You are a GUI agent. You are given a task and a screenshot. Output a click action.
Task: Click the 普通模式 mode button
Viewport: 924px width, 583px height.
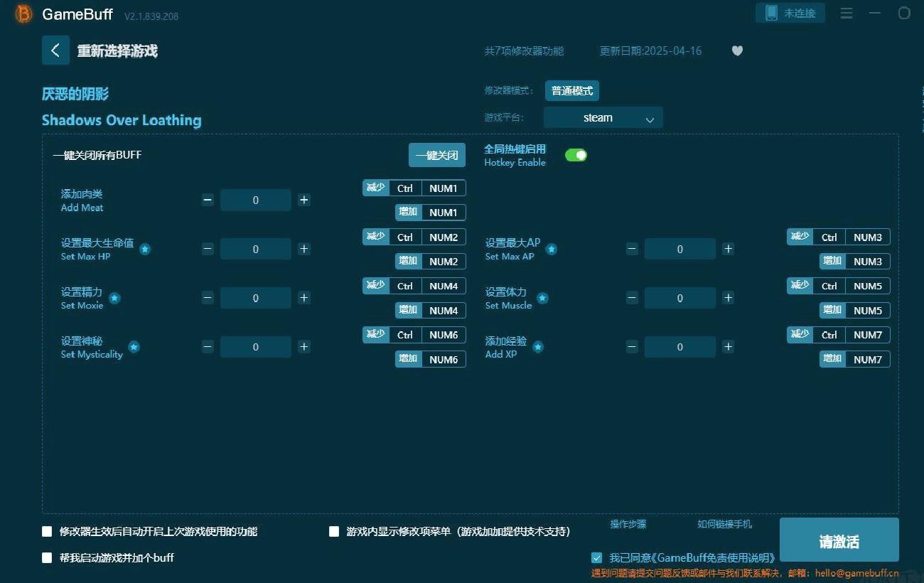tap(572, 91)
